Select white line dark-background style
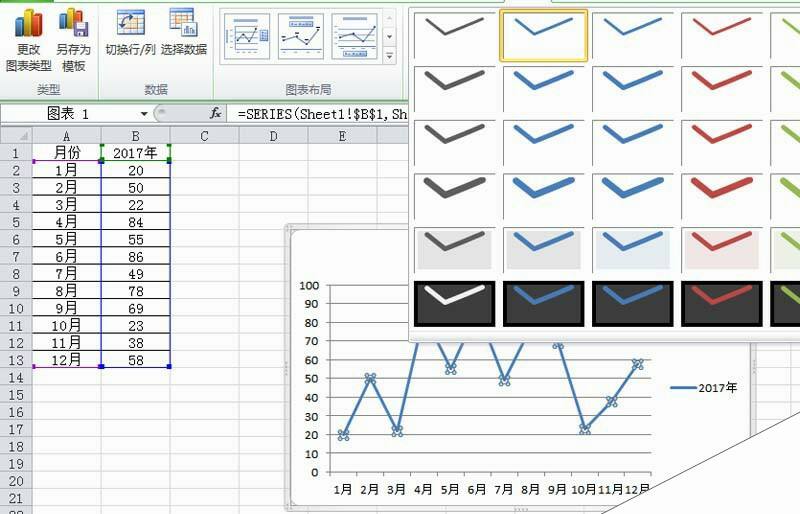The width and height of the screenshot is (800, 514). click(454, 303)
